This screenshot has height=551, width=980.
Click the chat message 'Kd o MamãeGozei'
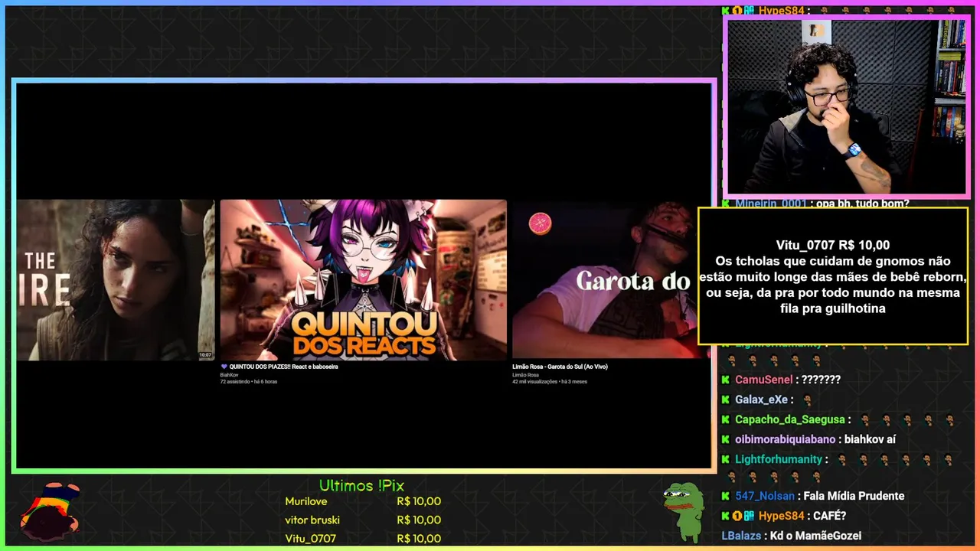815,536
